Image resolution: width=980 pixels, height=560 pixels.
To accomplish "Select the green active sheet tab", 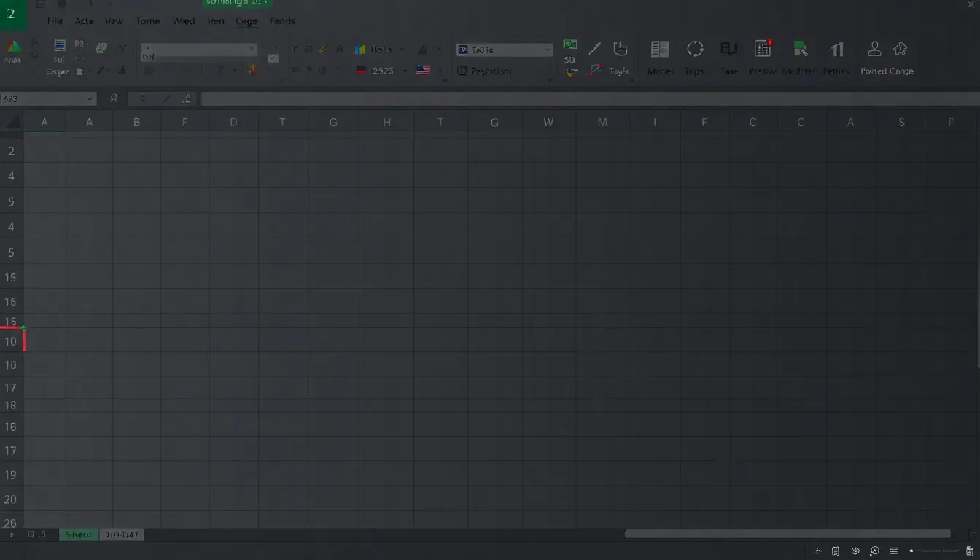I will coord(78,534).
